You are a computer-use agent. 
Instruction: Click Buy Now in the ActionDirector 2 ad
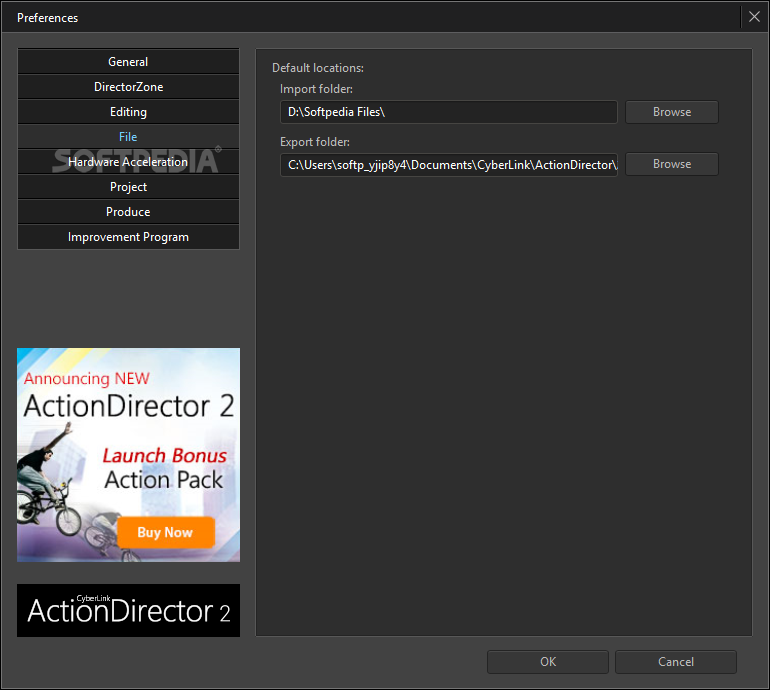tap(165, 532)
